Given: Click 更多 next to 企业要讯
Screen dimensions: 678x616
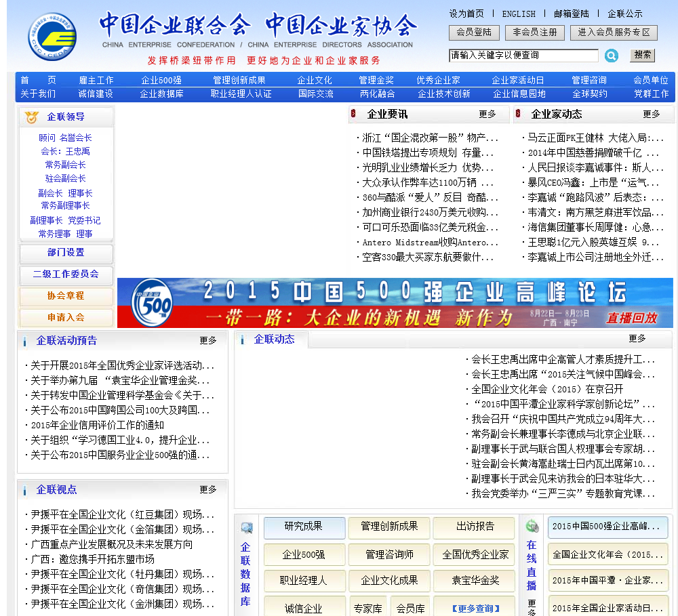Looking at the screenshot, I should tap(487, 114).
